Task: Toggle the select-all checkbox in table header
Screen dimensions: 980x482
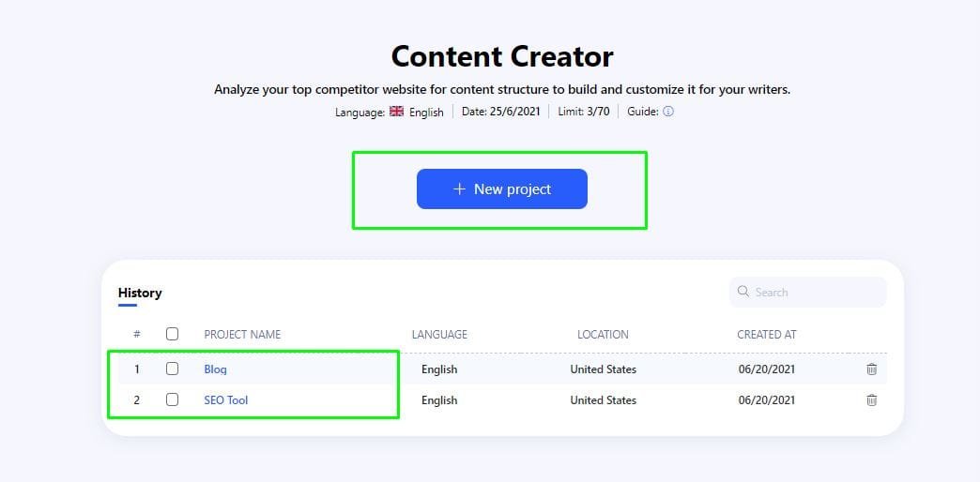Action: coord(172,334)
